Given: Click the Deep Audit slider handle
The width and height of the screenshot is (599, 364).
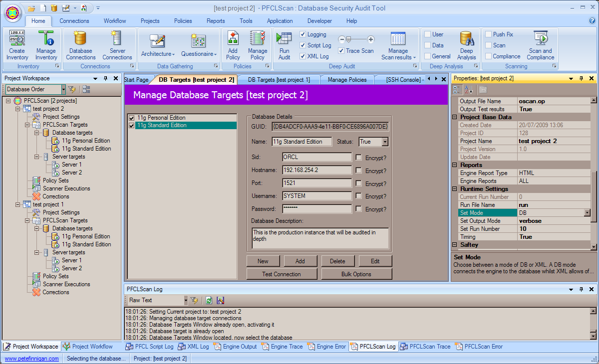Looking at the screenshot, I should tap(349, 39).
